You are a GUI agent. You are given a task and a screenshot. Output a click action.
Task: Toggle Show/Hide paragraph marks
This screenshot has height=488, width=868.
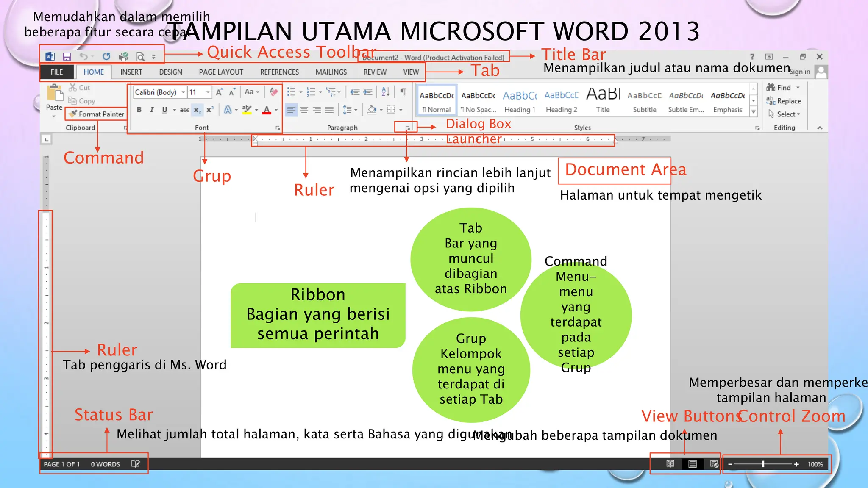[x=403, y=92]
